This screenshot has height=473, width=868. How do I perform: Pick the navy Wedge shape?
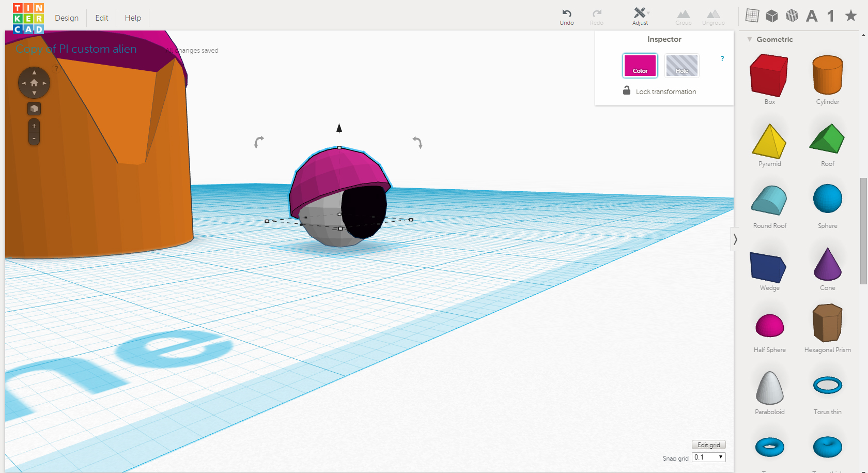(768, 267)
